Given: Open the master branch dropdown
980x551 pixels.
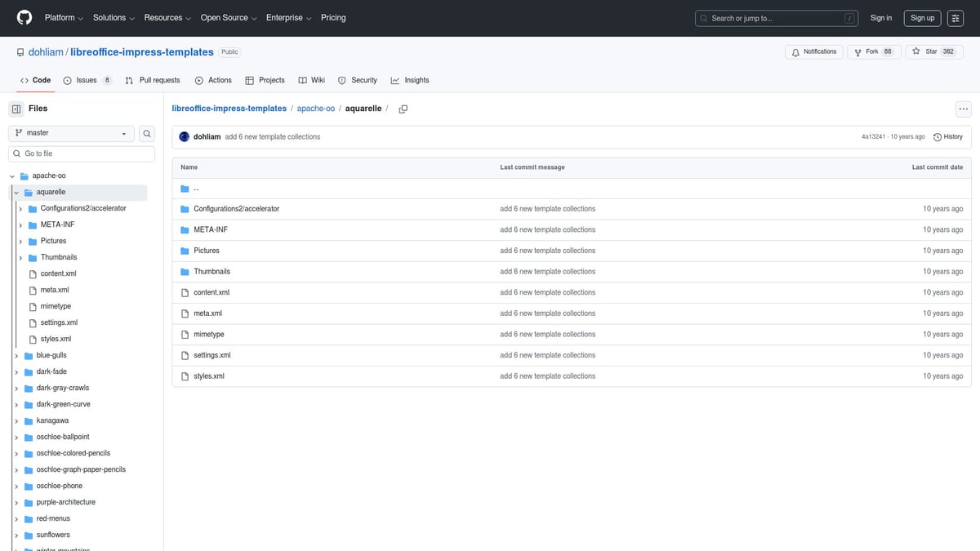Looking at the screenshot, I should click(x=70, y=133).
